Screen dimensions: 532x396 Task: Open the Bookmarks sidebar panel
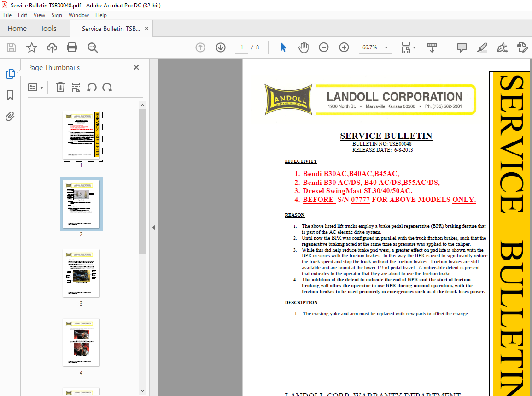click(10, 95)
